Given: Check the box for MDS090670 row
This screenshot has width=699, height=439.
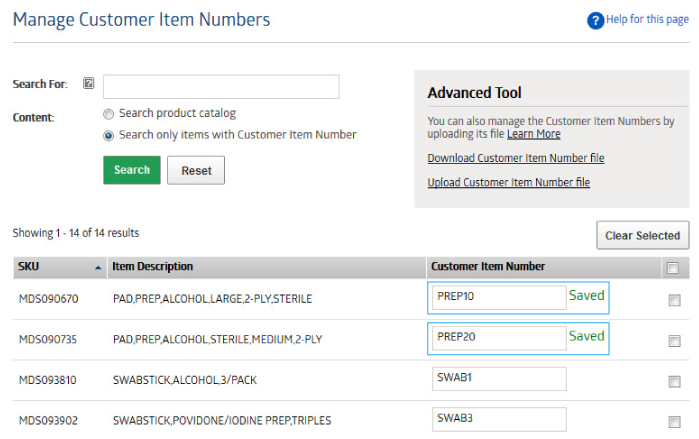Looking at the screenshot, I should click(674, 300).
